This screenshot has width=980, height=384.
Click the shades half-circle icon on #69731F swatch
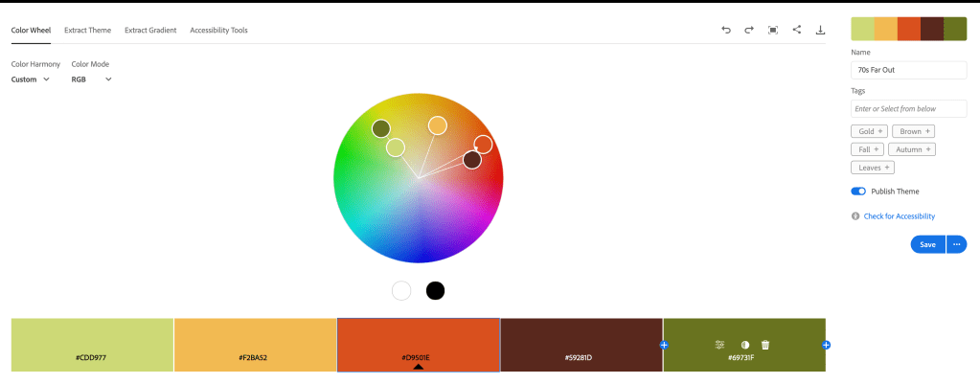745,345
